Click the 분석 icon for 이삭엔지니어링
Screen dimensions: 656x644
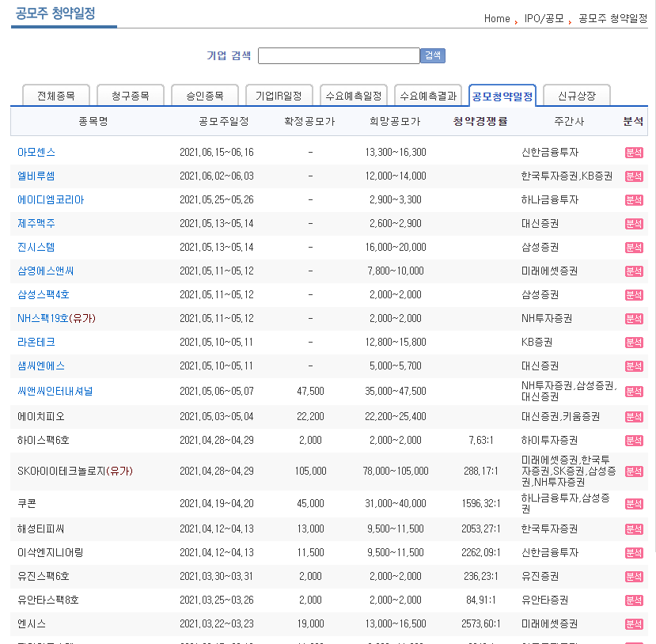pos(634,553)
